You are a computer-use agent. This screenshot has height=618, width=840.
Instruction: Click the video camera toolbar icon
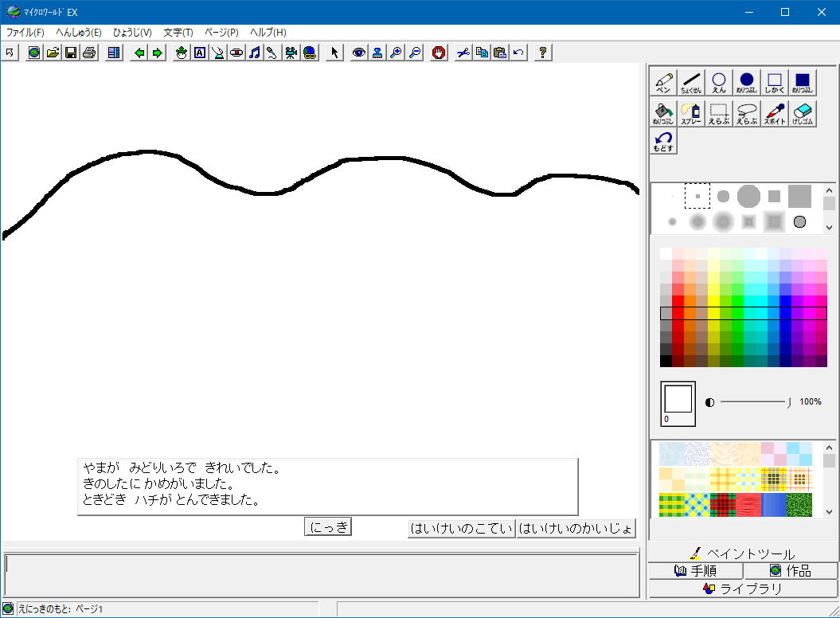(291, 53)
